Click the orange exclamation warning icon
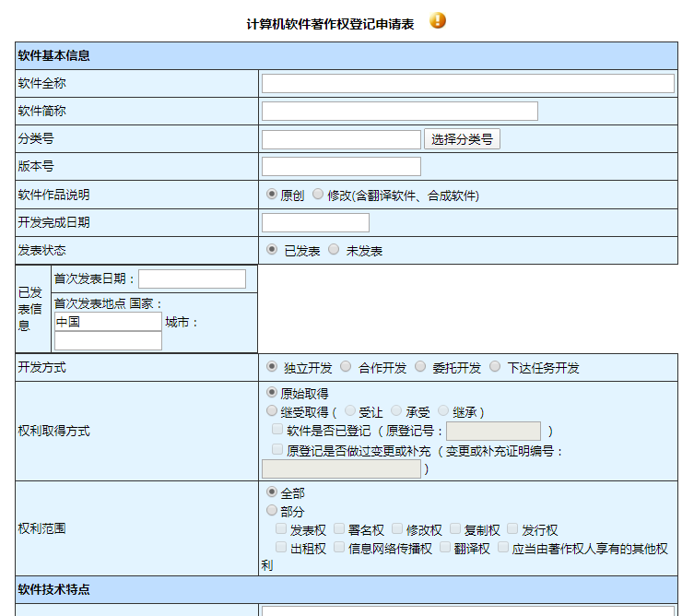 pos(437,20)
